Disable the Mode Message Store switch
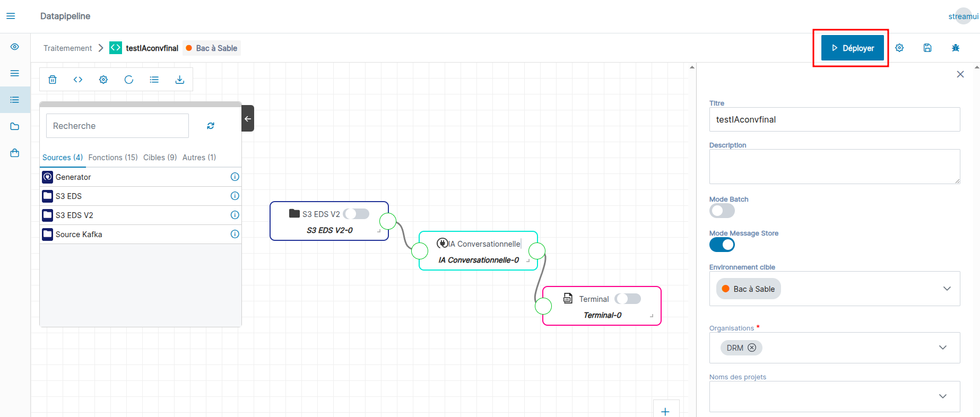 [x=722, y=245]
